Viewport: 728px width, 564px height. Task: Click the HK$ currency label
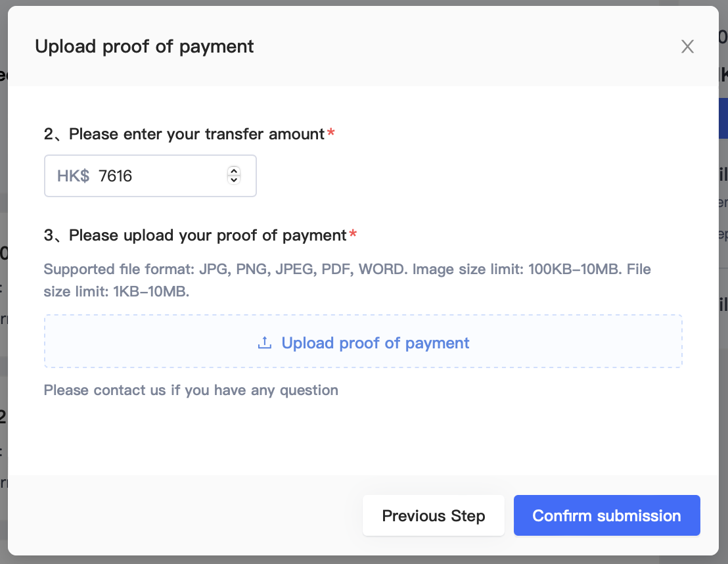[73, 175]
